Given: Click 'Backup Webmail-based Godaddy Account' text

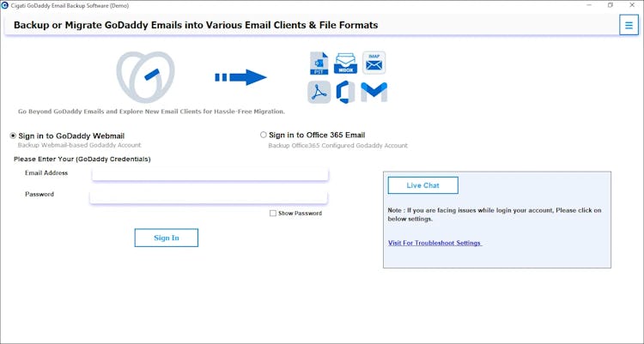Looking at the screenshot, I should (79, 145).
